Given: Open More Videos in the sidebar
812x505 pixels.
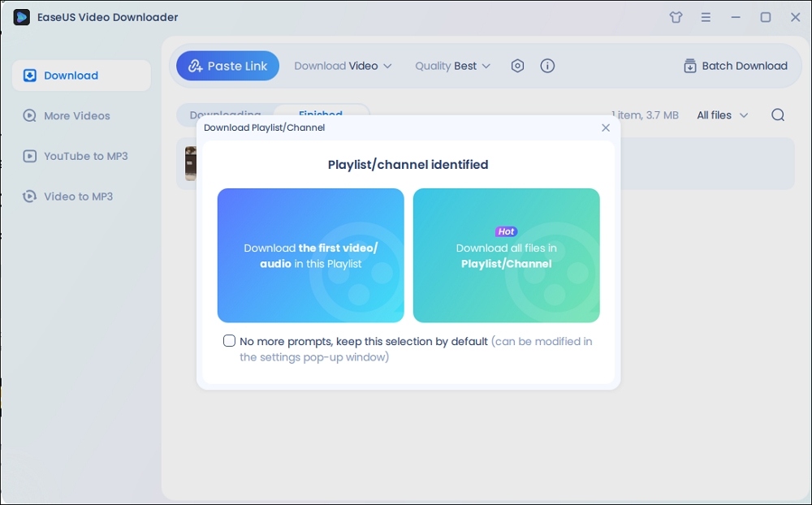Looking at the screenshot, I should coord(67,115).
